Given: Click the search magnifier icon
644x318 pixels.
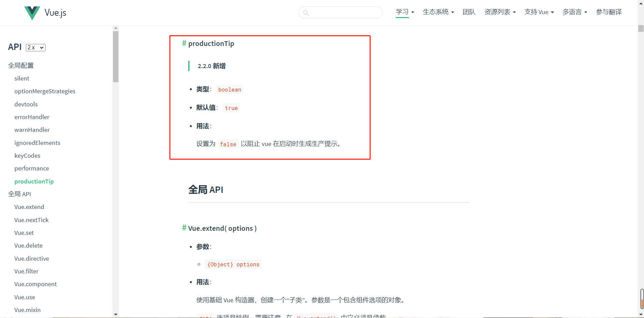Looking at the screenshot, I should (x=306, y=13).
